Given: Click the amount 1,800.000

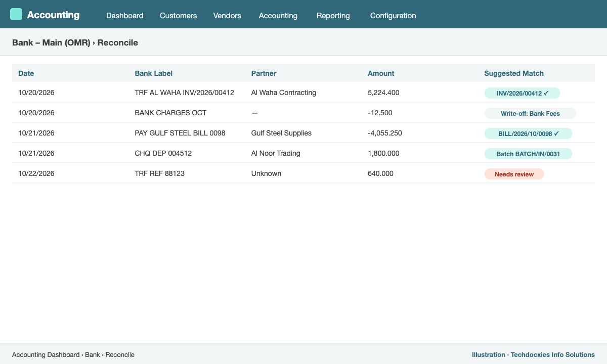Looking at the screenshot, I should [383, 153].
